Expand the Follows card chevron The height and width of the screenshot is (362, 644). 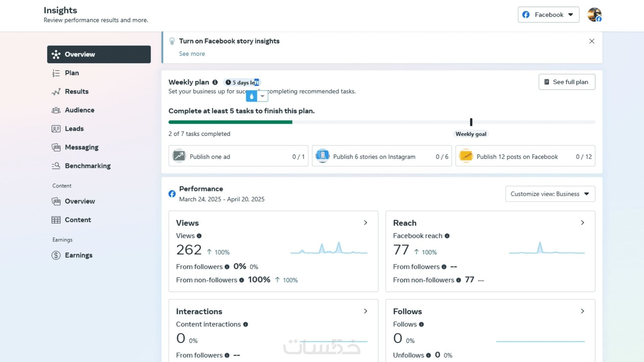tap(583, 311)
